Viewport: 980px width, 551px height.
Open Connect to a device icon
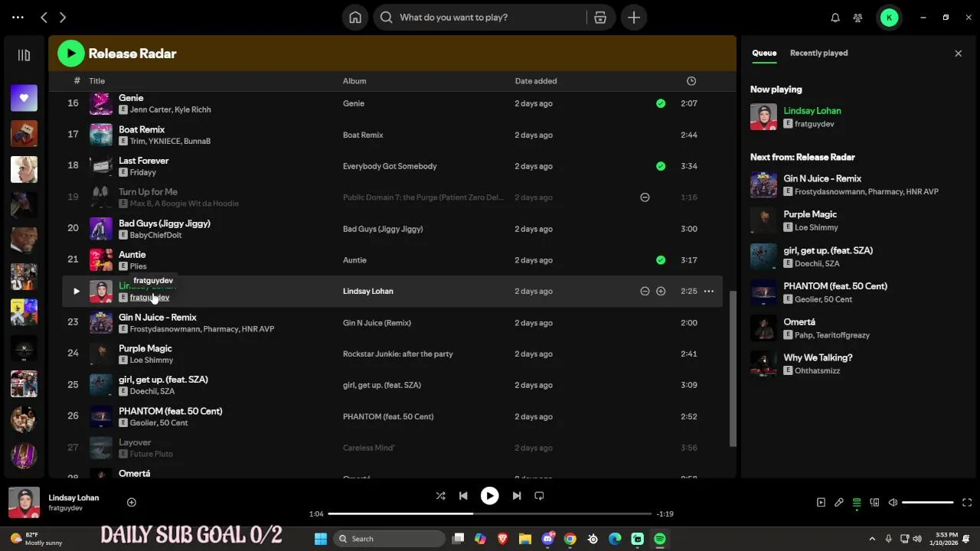(875, 503)
